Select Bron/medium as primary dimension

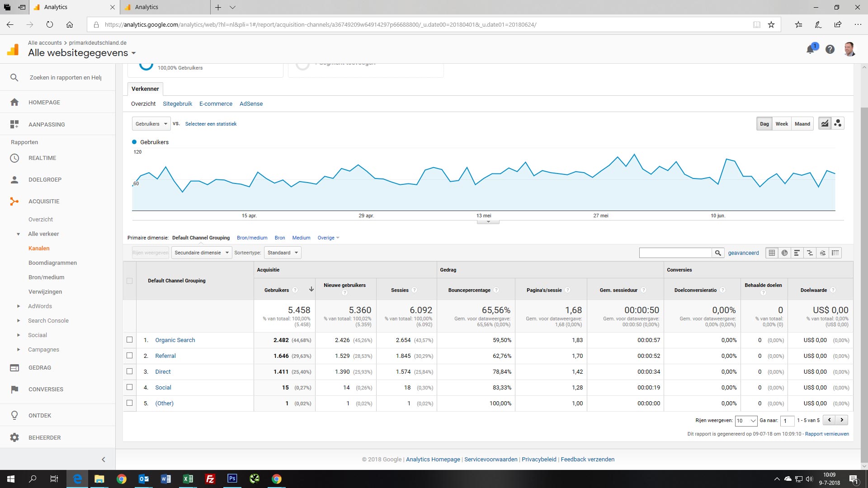[252, 238]
